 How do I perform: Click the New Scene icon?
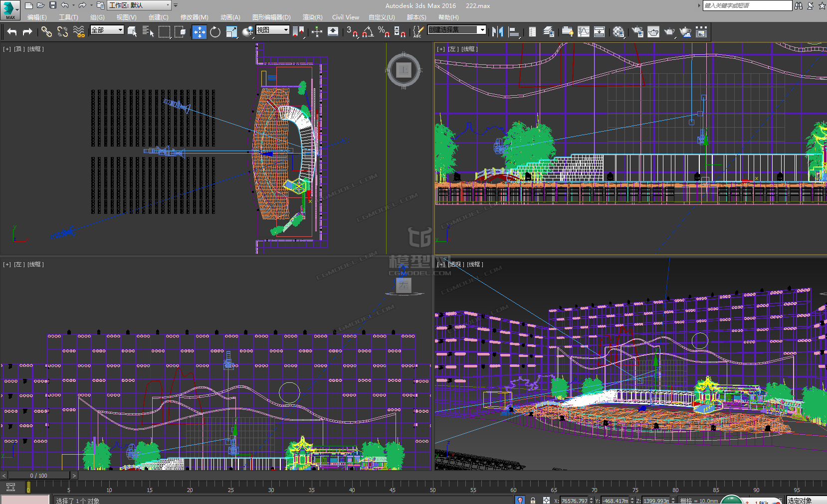tap(29, 5)
